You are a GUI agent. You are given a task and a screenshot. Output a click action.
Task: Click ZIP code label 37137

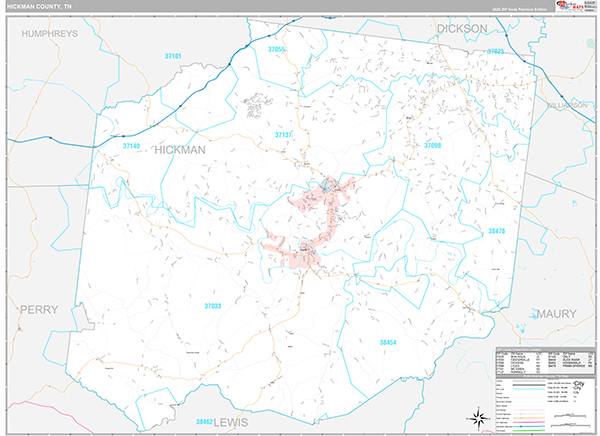(284, 135)
